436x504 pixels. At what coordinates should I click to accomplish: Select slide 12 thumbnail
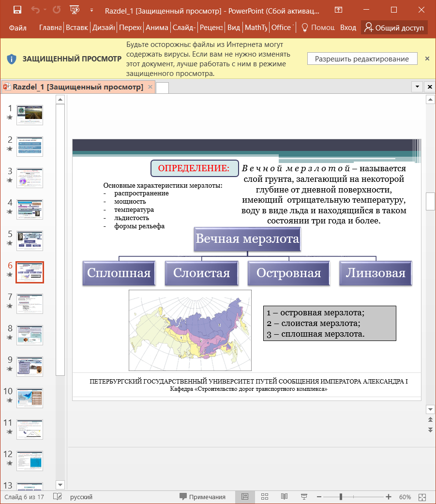pyautogui.click(x=30, y=461)
